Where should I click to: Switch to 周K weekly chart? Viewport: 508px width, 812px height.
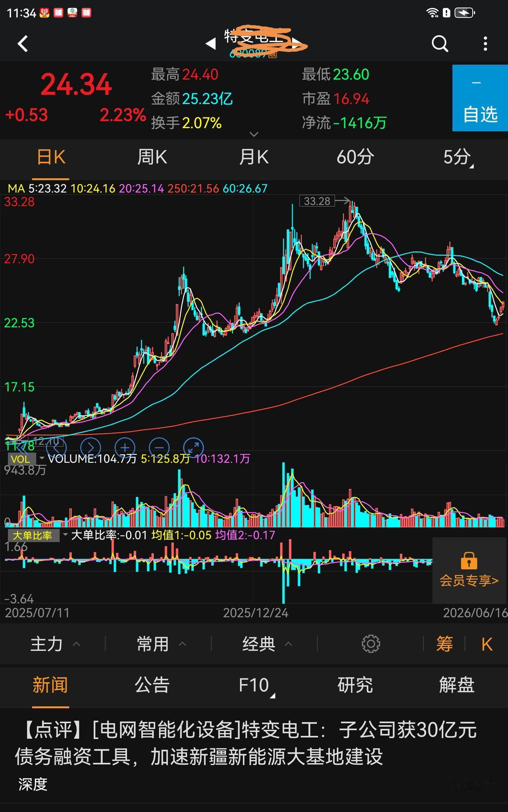152,157
